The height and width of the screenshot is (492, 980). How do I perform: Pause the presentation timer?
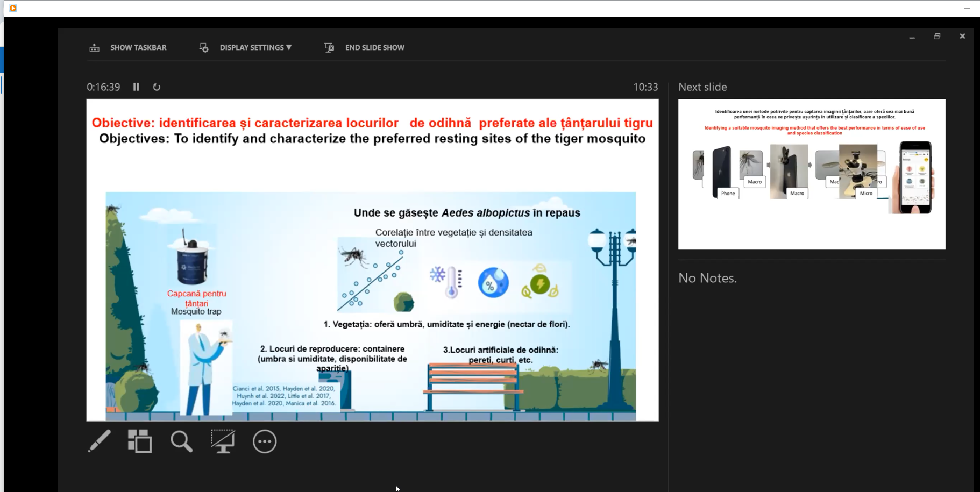[136, 87]
